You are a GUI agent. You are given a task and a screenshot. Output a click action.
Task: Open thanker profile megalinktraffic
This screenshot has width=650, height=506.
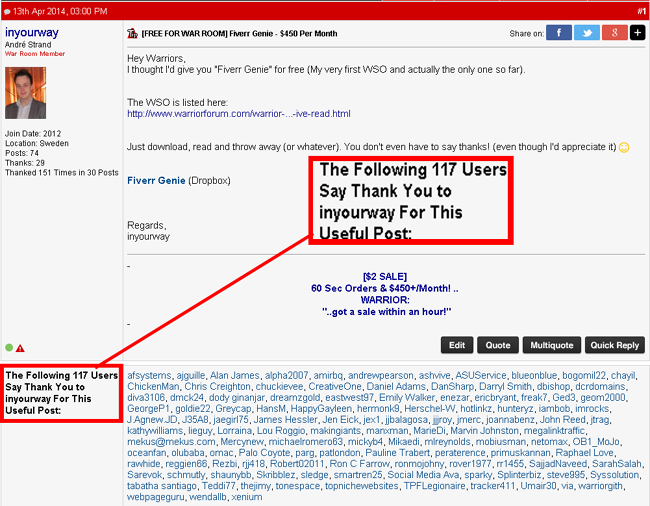pos(554,431)
